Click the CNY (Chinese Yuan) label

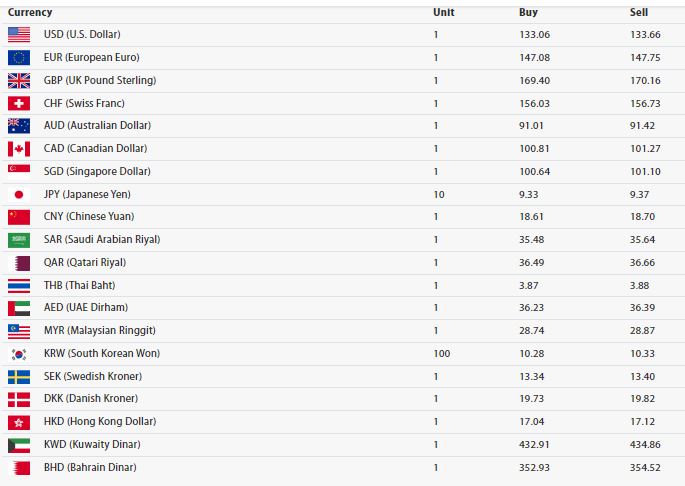click(x=89, y=217)
